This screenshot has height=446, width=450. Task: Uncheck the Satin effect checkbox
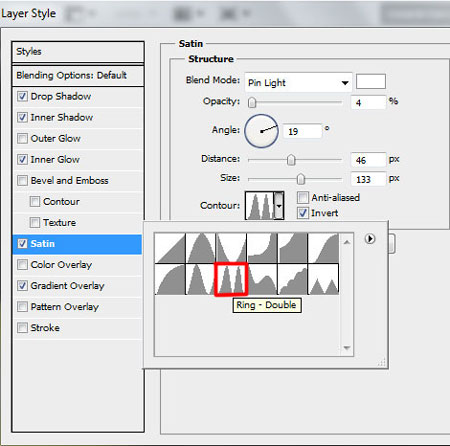tap(22, 244)
